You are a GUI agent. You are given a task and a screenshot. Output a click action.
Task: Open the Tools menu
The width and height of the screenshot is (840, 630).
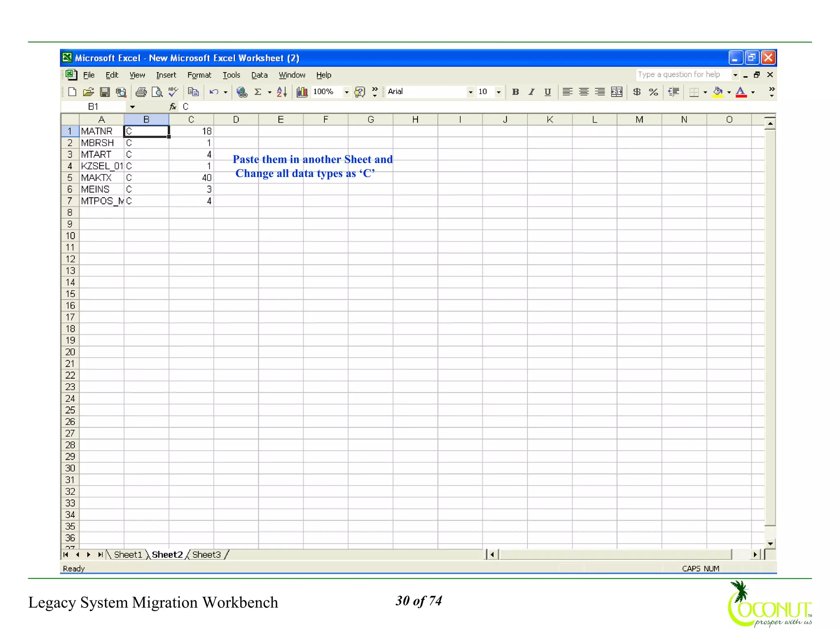tap(231, 75)
